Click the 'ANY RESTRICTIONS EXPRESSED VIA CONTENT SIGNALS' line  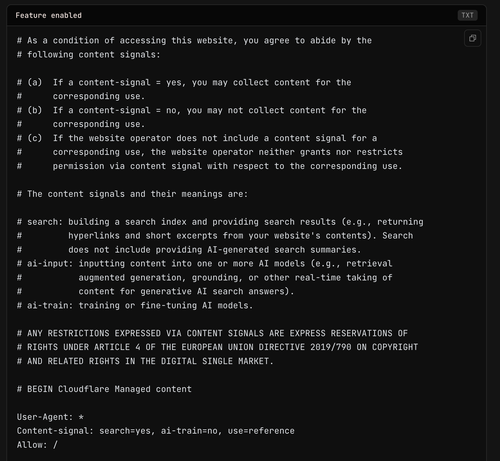coord(212,333)
